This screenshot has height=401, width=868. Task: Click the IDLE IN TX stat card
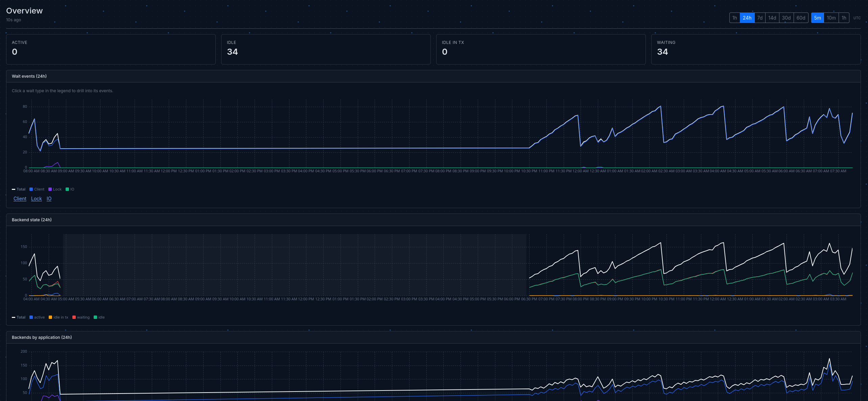point(541,49)
